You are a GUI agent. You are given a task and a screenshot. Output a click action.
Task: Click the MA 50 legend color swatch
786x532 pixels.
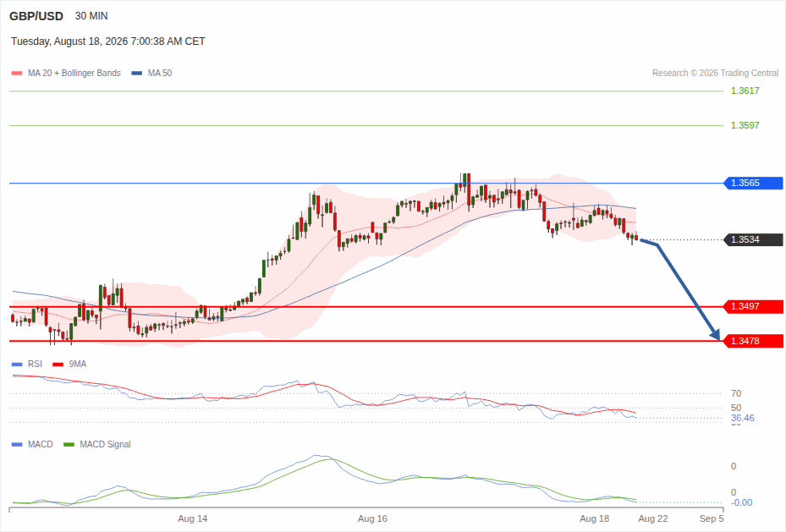[137, 73]
